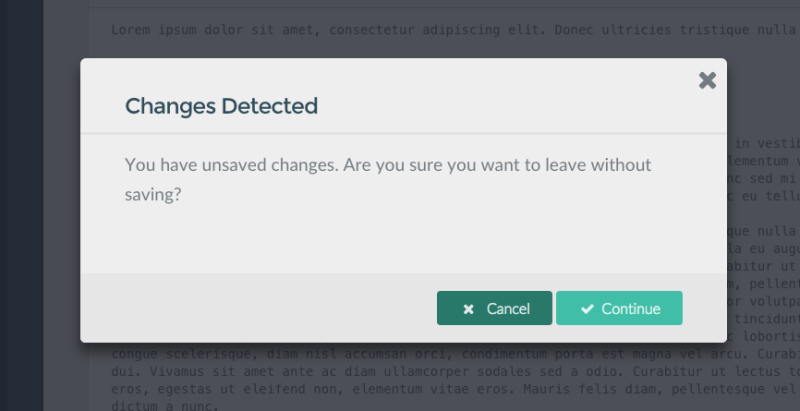Screen dimensions: 800x411
Task: Click the Cancel button
Action: 494,308
